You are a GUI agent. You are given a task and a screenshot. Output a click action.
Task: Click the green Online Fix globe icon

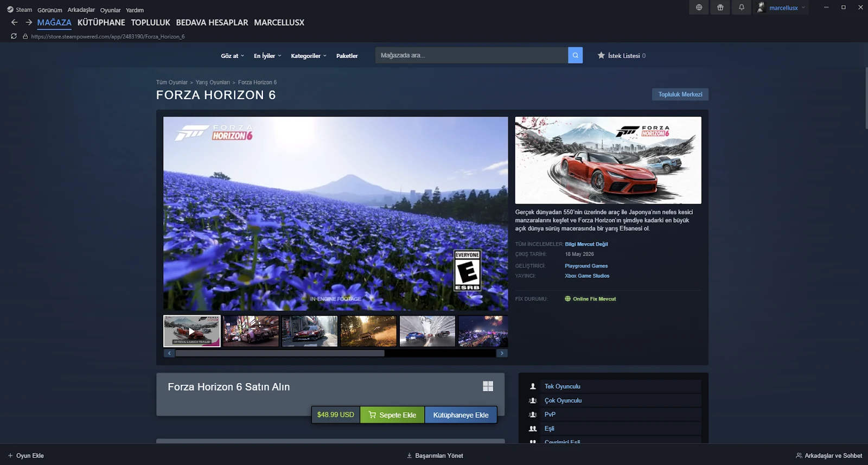(x=567, y=299)
